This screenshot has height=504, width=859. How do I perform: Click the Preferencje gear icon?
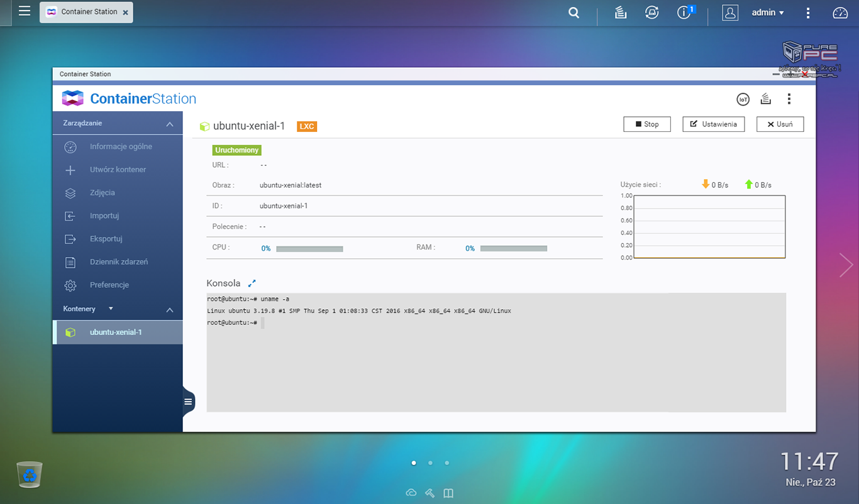70,285
